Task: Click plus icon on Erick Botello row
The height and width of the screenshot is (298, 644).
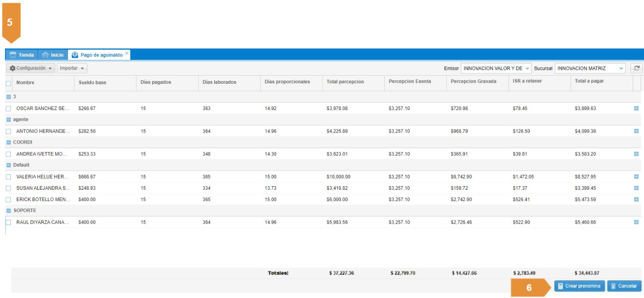Action: [636, 199]
